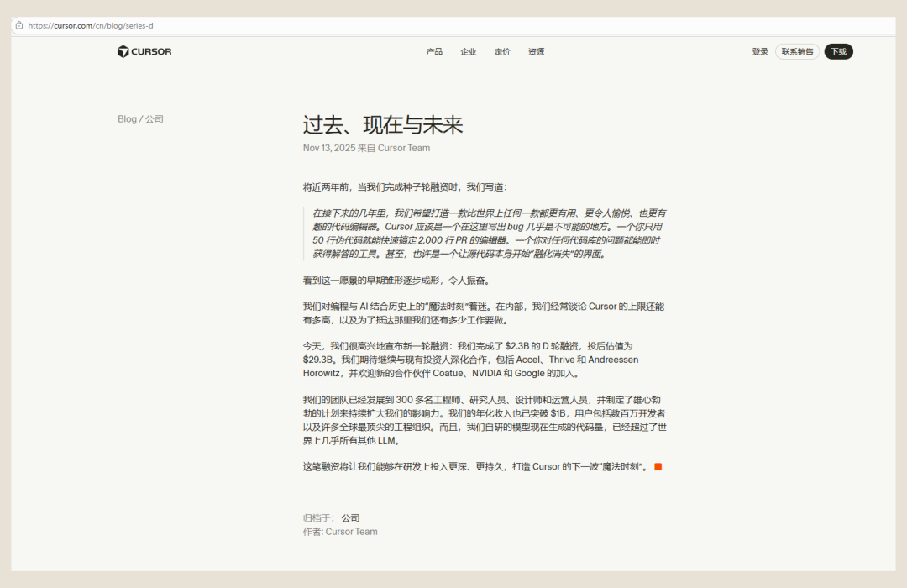
Task: Navigate to Blog via the breadcrumb
Action: 127,119
